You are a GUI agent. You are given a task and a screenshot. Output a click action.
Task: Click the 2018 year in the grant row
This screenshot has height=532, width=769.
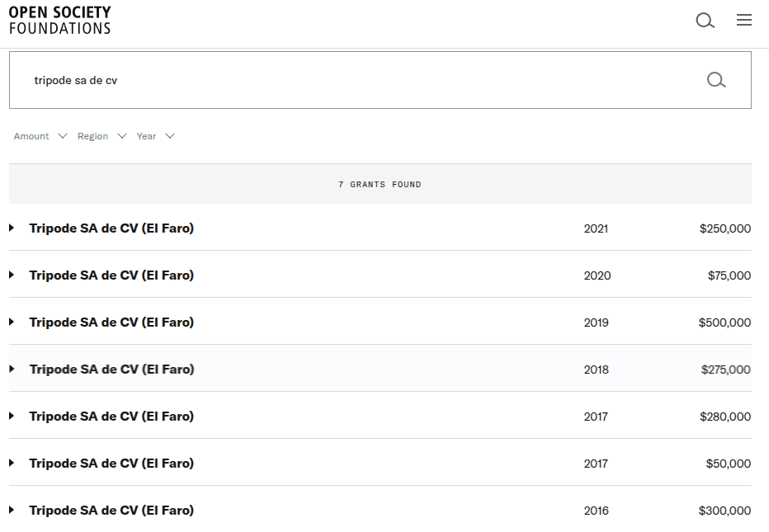click(596, 370)
